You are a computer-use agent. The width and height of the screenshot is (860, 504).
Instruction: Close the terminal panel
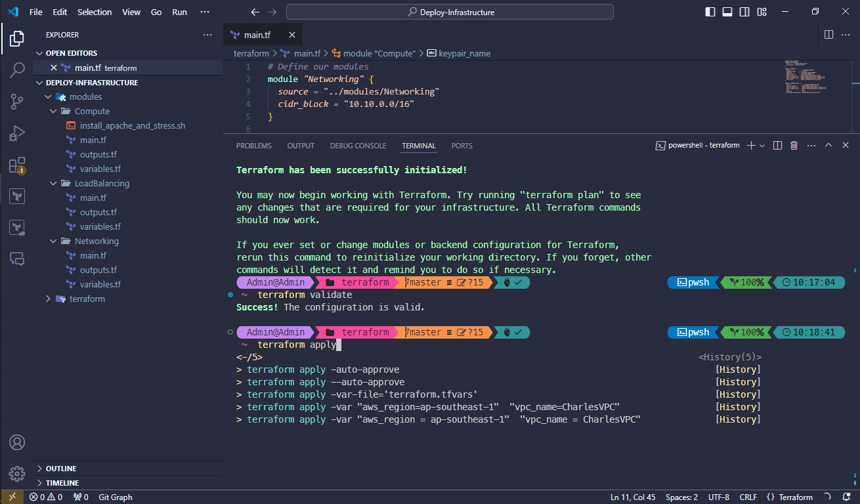846,146
